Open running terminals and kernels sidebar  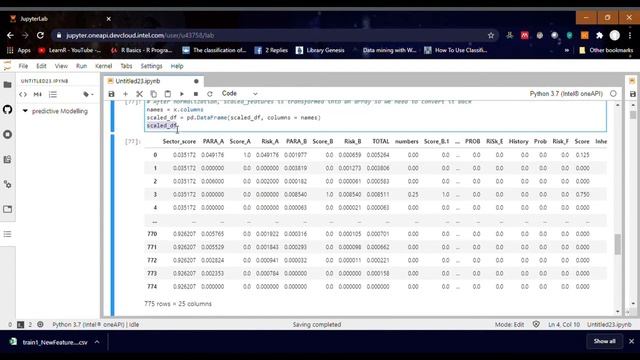(x=7, y=134)
